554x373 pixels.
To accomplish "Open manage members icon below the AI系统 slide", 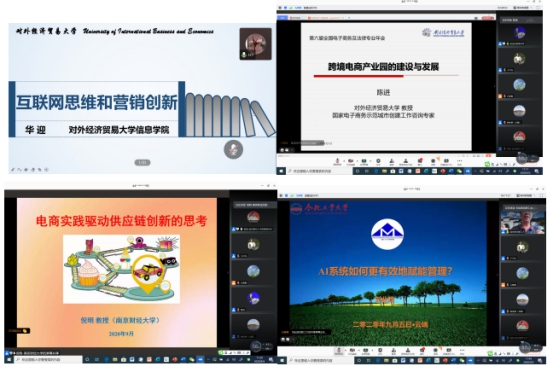I will (407, 351).
